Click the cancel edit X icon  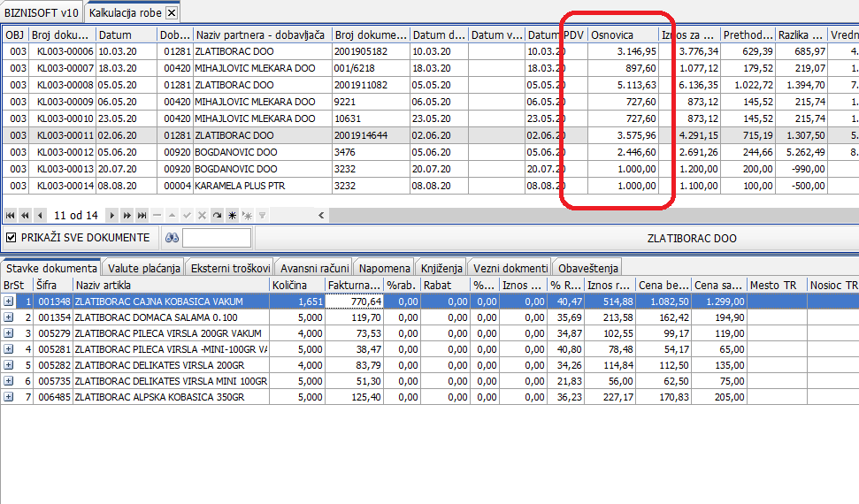pyautogui.click(x=203, y=215)
